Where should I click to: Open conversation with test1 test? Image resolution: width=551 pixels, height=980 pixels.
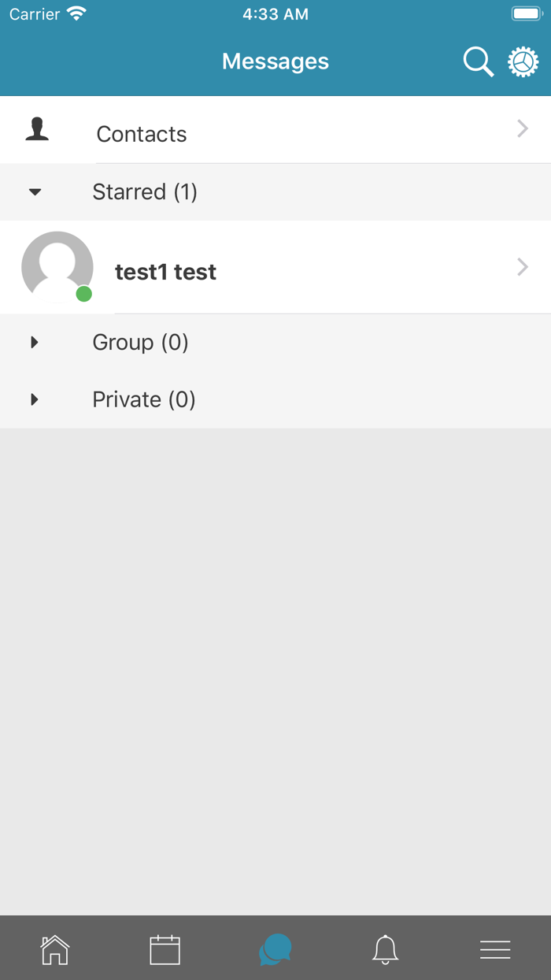[165, 272]
